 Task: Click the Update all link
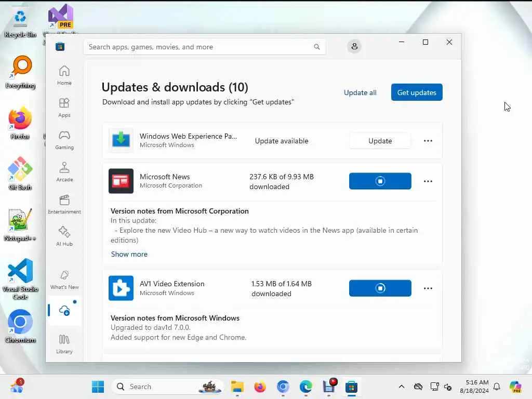(x=360, y=92)
